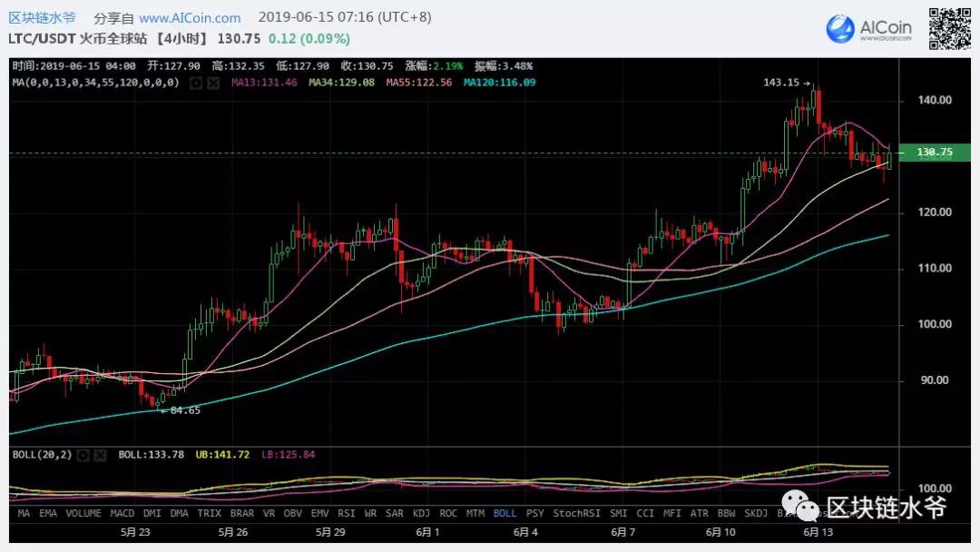Switch to the StochRSI indicator
Viewport: 980px width, 552px height.
tap(576, 513)
